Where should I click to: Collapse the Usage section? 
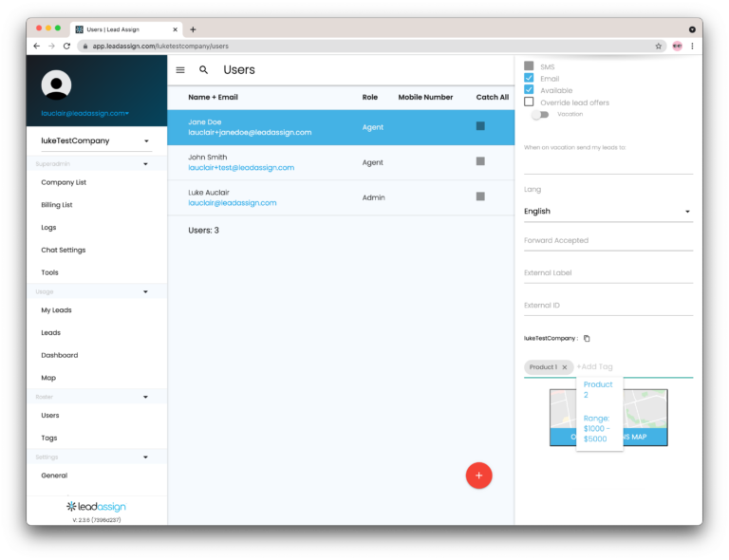[x=145, y=291]
